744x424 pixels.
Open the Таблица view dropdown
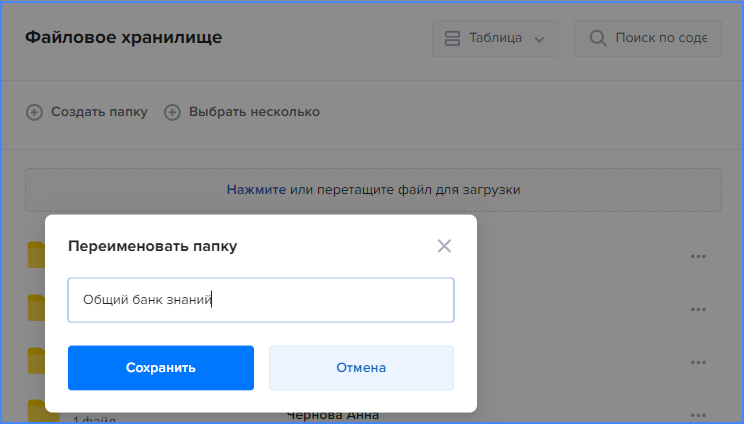click(x=495, y=38)
